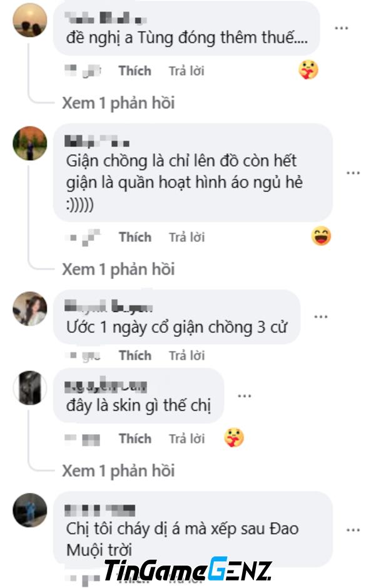Toggle Thích on the 'Giận chồng' comment
Image resolution: width=376 pixels, height=588 pixels.
point(135,237)
